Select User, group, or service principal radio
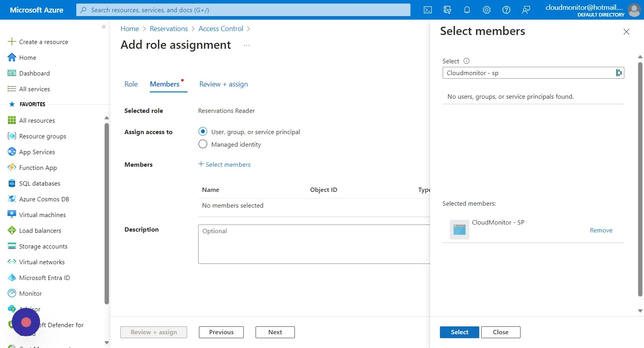This screenshot has width=644, height=348. pos(203,131)
